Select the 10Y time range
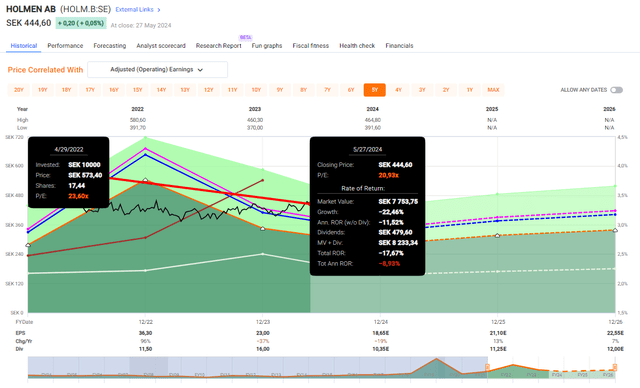 [x=256, y=90]
